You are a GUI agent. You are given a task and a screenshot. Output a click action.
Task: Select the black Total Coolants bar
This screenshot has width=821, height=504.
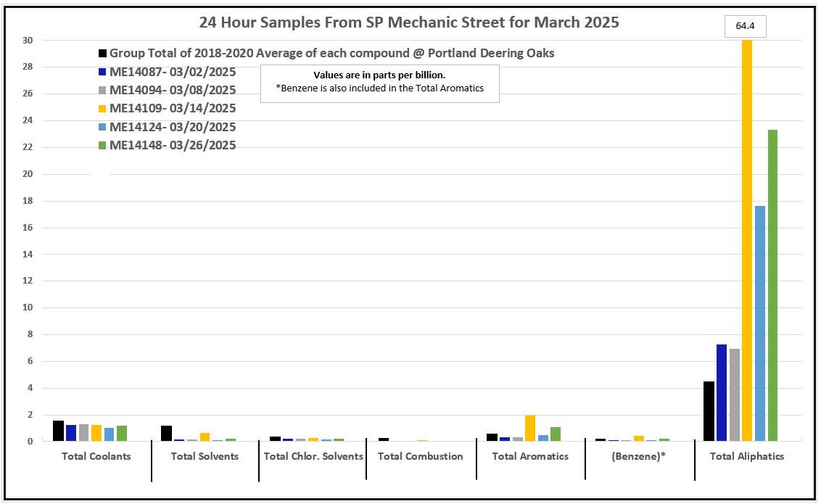(x=58, y=431)
